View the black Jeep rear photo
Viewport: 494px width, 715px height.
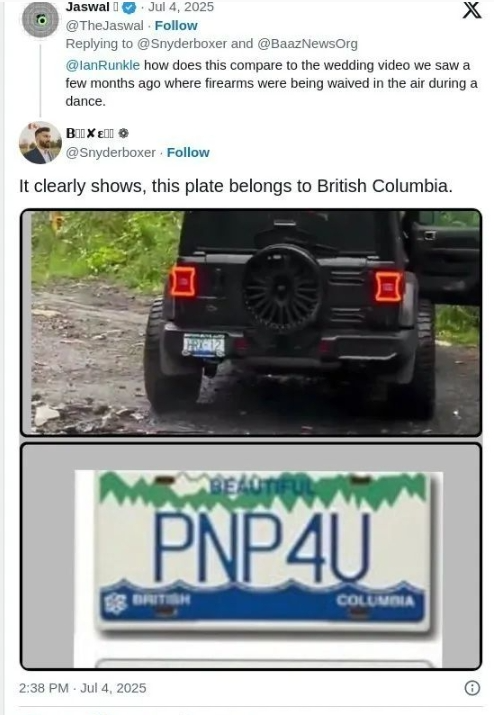(x=251, y=322)
